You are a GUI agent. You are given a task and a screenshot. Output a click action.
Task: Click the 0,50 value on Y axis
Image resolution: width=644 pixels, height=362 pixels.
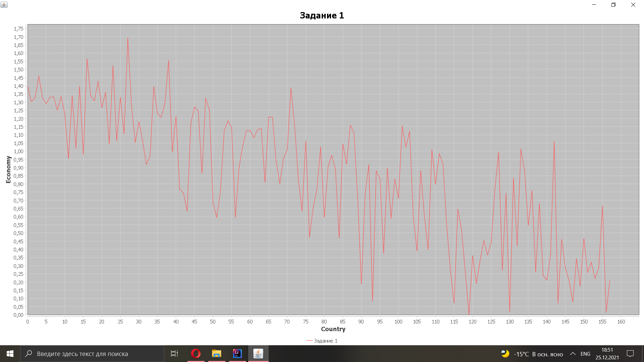[18, 233]
